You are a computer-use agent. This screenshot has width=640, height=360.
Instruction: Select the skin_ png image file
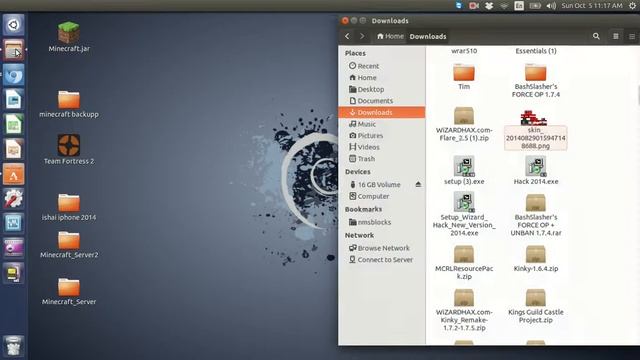coord(536,130)
